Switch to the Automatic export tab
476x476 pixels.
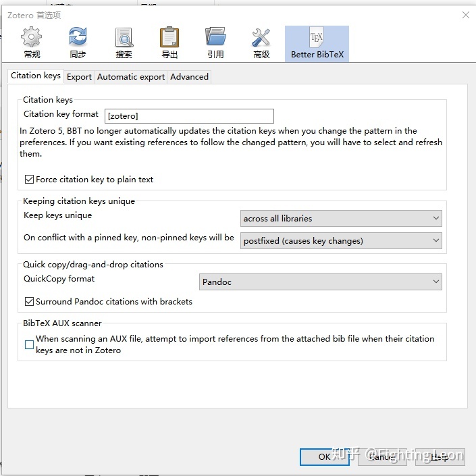[x=130, y=77]
